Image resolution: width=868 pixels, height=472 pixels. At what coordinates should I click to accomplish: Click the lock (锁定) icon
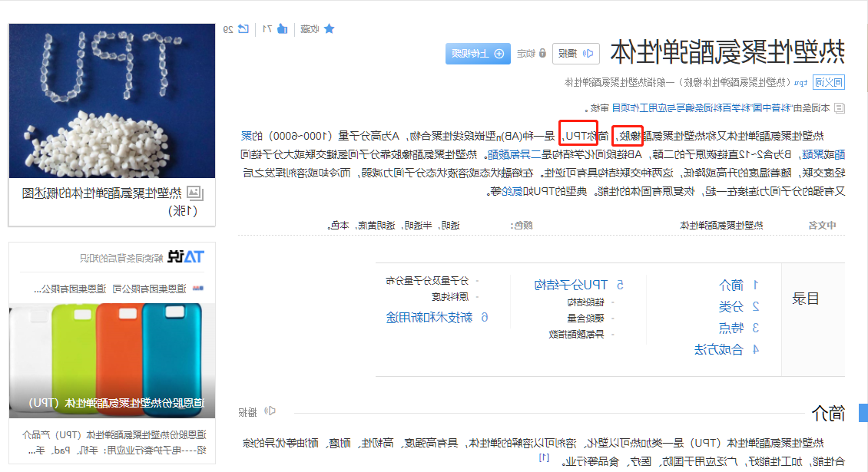[x=542, y=53]
